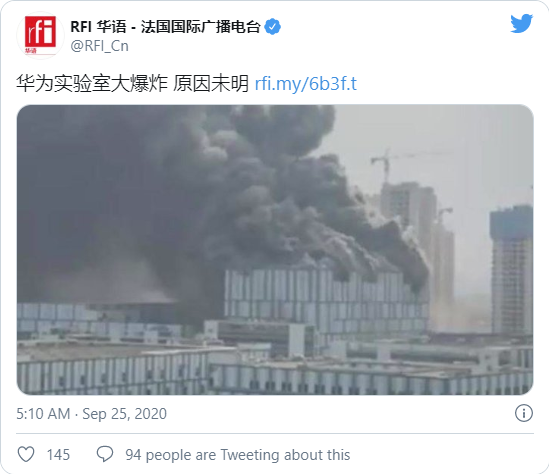Open the rfi.my/6b3f.t link

(x=306, y=84)
